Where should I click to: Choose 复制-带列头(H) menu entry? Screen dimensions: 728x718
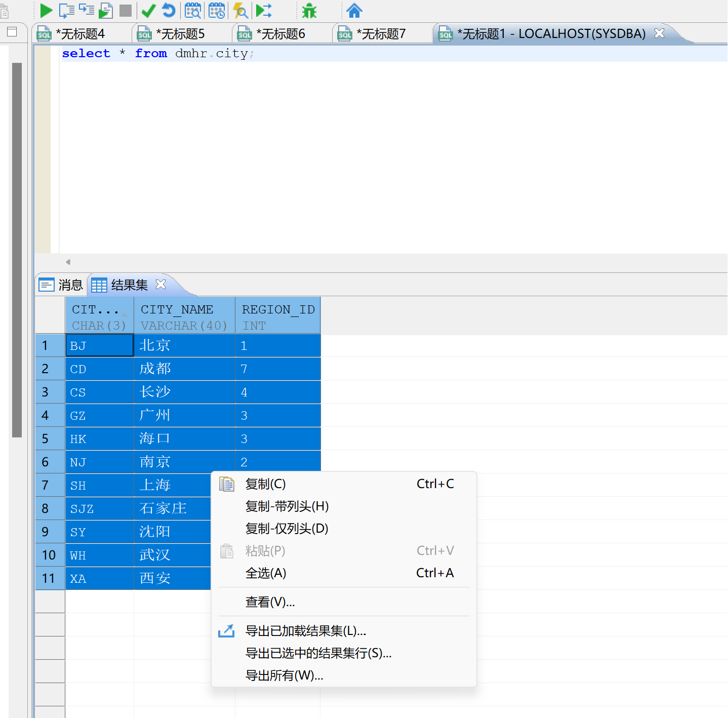(344, 506)
